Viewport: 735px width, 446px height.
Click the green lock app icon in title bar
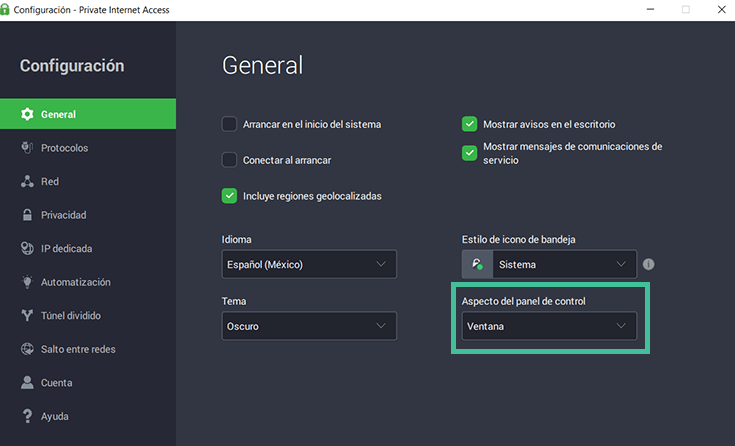(x=5, y=9)
